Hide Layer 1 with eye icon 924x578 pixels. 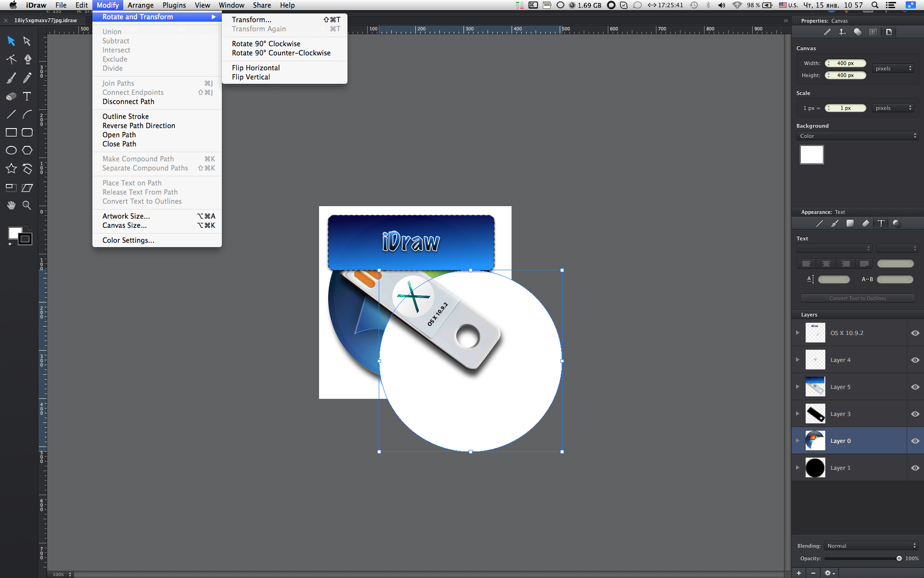pos(915,468)
